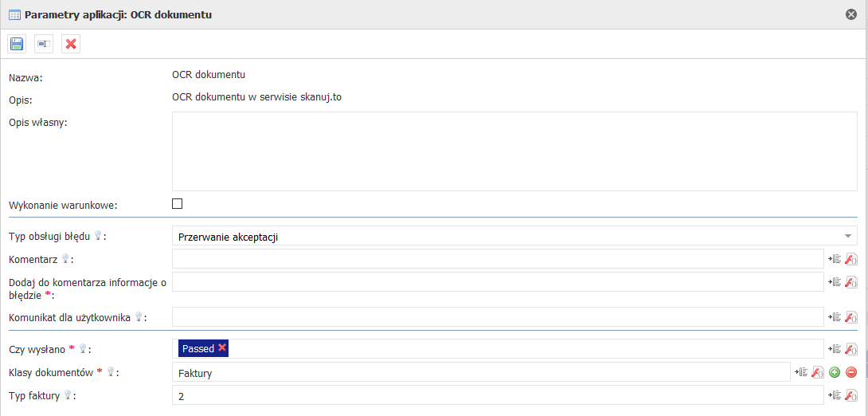Screen dimensions: 868x416
Task: Click the red X delete toolbar icon
Action: tap(71, 44)
